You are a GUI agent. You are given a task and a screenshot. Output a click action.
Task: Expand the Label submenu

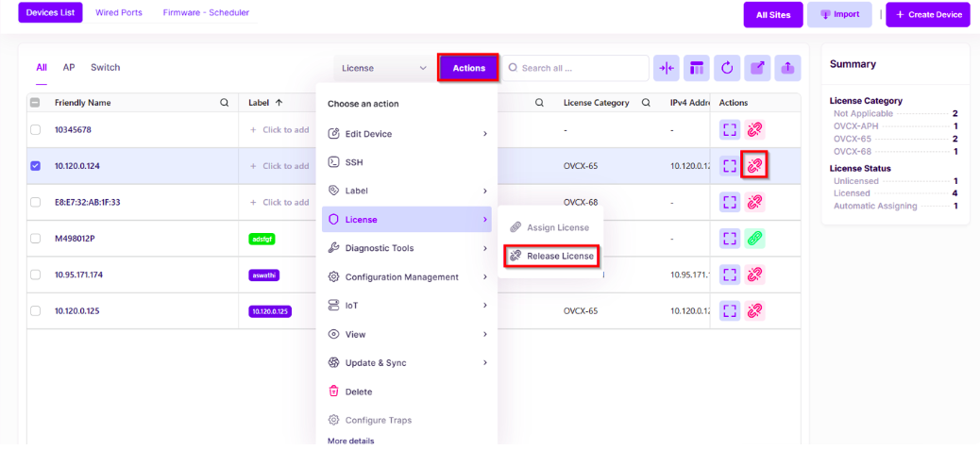coord(407,191)
